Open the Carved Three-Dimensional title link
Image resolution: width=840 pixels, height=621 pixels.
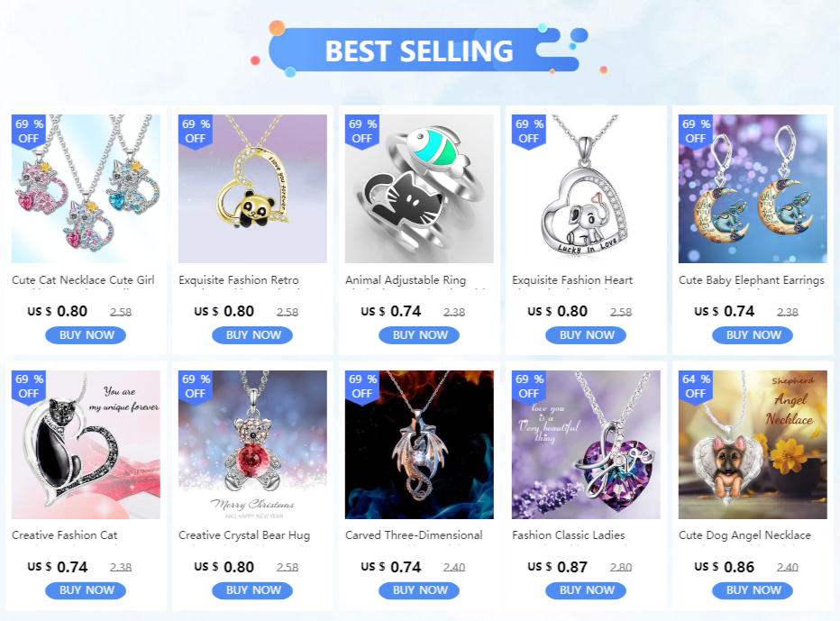click(x=414, y=535)
